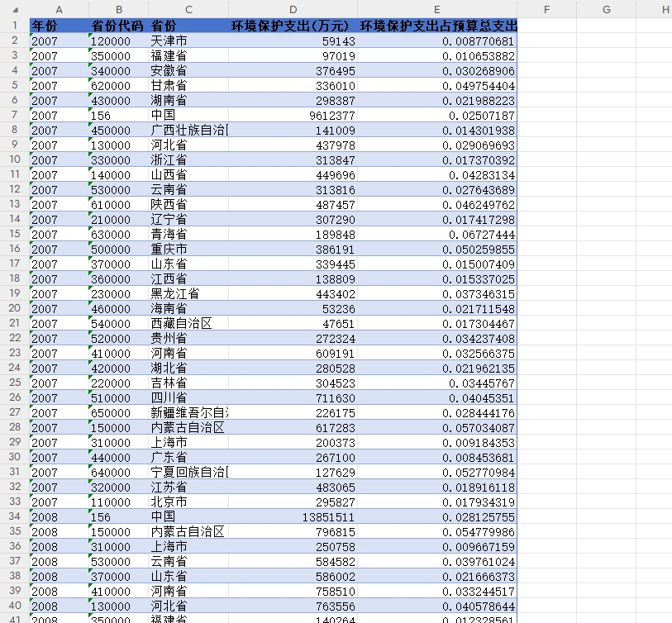Select cell with value 0.057034087
Screen dimensions: 672x623
click(437, 426)
